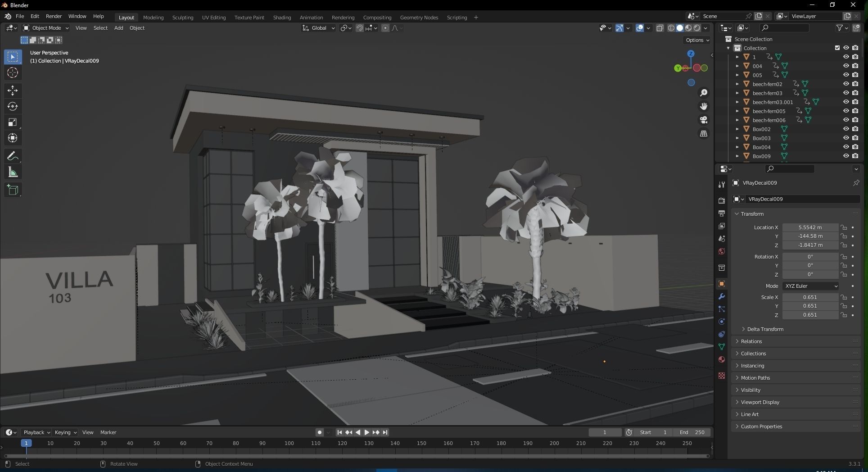
Task: Toggle X-ray view in viewport header
Action: 660,28
